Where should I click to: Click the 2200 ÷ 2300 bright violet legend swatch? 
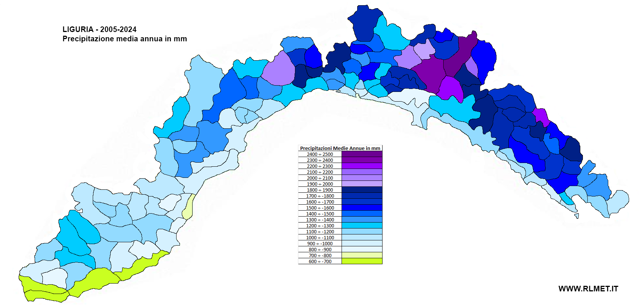click(362, 166)
